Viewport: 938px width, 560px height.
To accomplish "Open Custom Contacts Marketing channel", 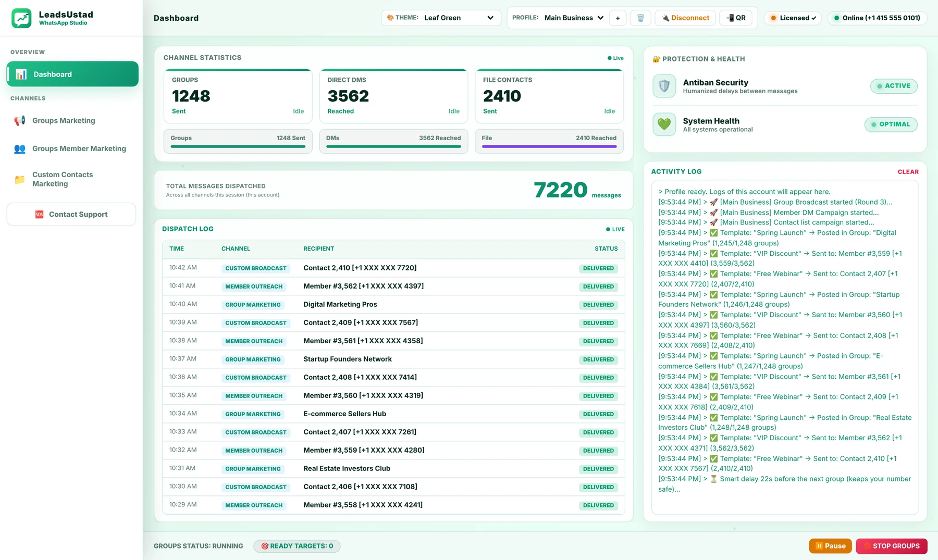I will (x=72, y=180).
